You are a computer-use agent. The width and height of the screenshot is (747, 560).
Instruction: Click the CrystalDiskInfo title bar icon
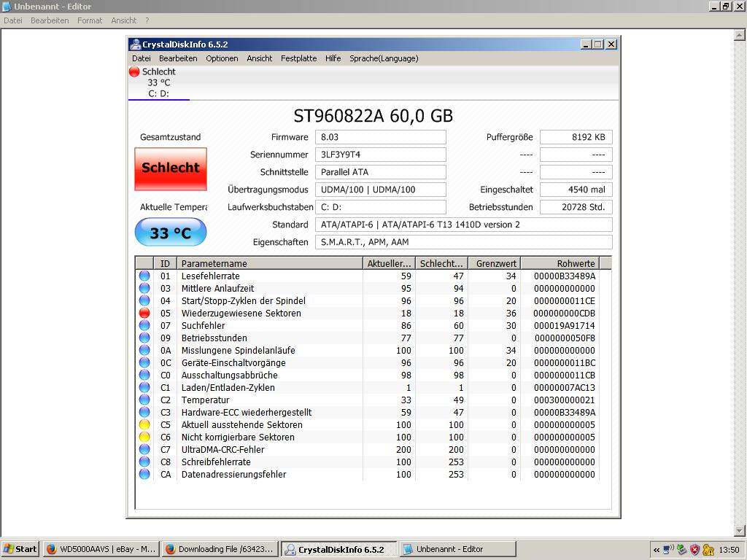coord(135,44)
